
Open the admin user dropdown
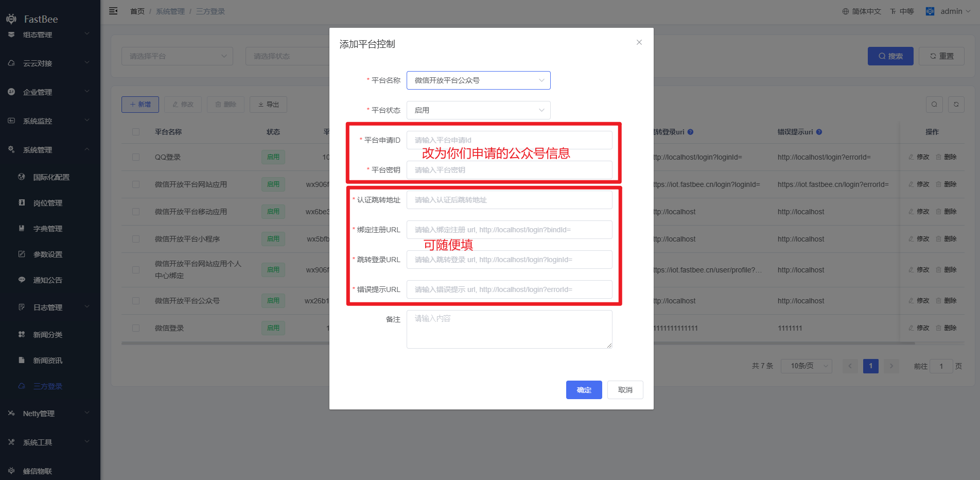tap(955, 11)
